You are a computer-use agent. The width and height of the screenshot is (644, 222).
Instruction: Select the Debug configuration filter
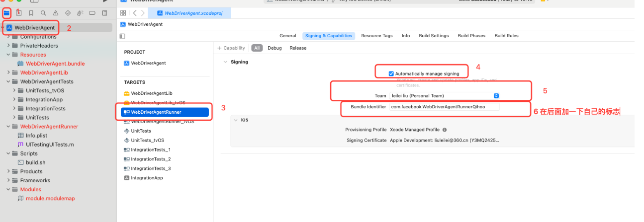(x=275, y=48)
